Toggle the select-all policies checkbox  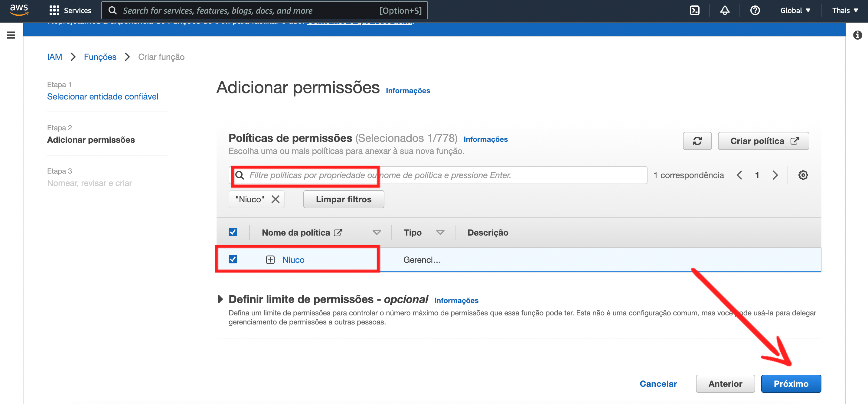click(x=233, y=232)
